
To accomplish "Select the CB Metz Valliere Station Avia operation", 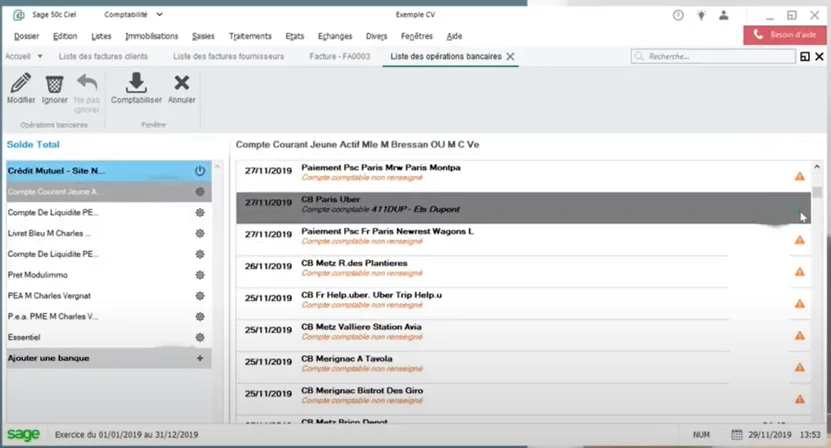I will pos(523,335).
